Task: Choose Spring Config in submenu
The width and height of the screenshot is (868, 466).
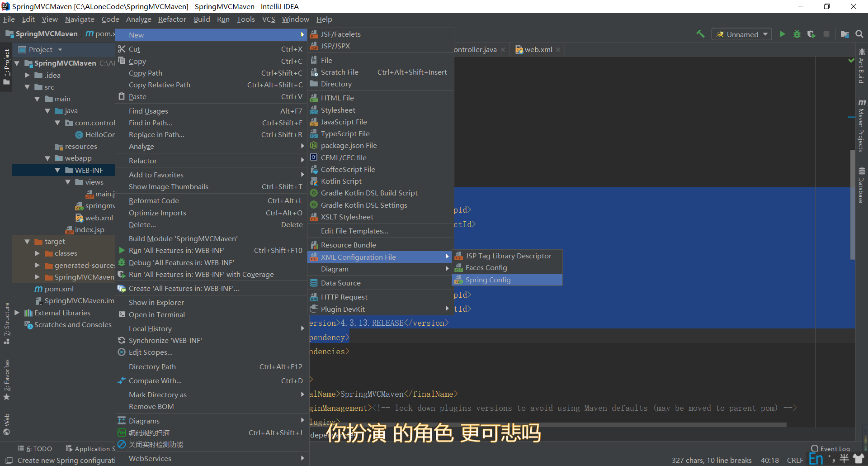Action: tap(507, 280)
